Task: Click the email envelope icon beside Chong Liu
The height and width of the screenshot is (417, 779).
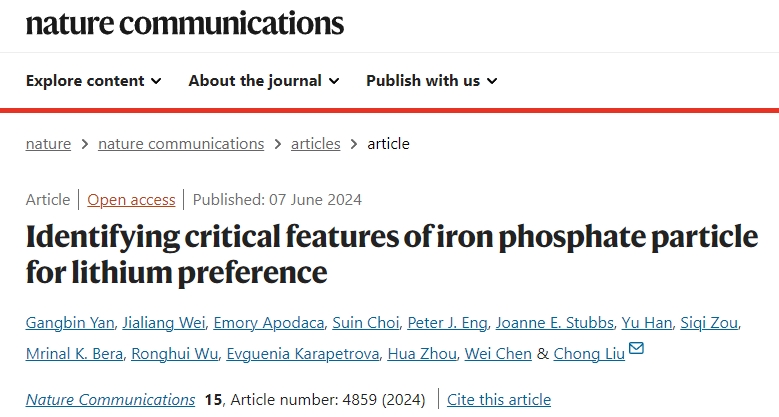Action: (x=636, y=348)
